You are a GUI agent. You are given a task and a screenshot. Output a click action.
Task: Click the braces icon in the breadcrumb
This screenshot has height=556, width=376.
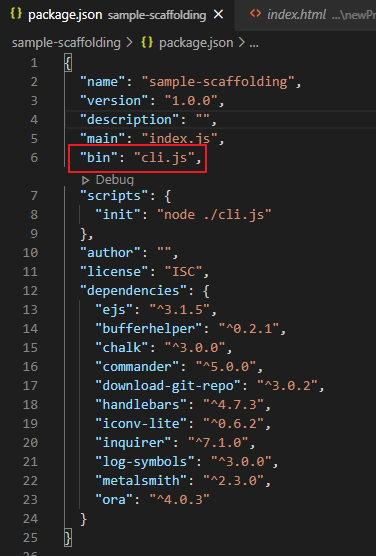(x=147, y=43)
